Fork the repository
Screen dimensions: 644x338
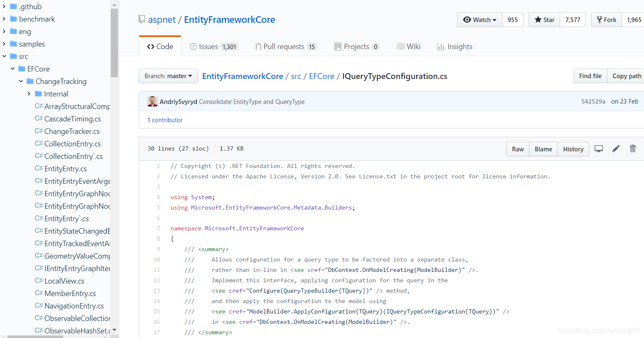(x=607, y=20)
